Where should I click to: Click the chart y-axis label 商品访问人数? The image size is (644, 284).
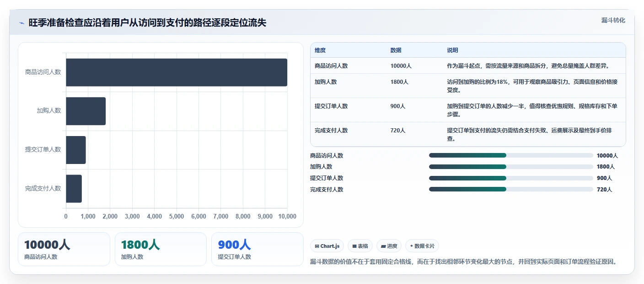pos(43,72)
